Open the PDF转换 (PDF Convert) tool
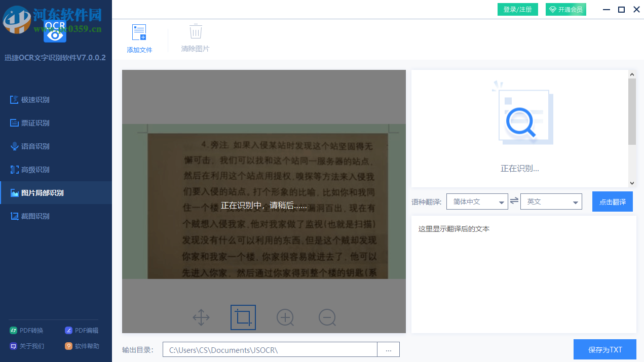 tap(26, 330)
